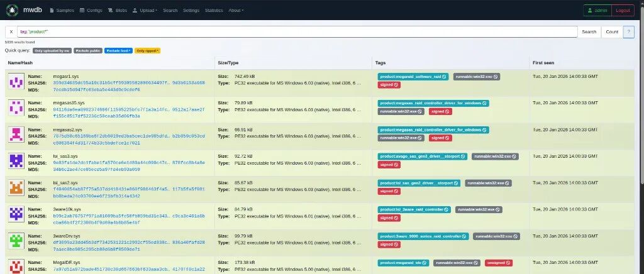Click ban icon on megasr1.sys runnable:win32:exe tag
The width and height of the screenshot is (644, 274).
pyautogui.click(x=496, y=77)
